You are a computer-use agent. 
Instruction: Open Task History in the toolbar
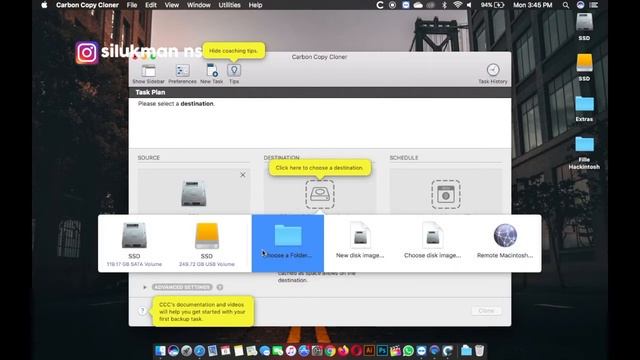[493, 70]
